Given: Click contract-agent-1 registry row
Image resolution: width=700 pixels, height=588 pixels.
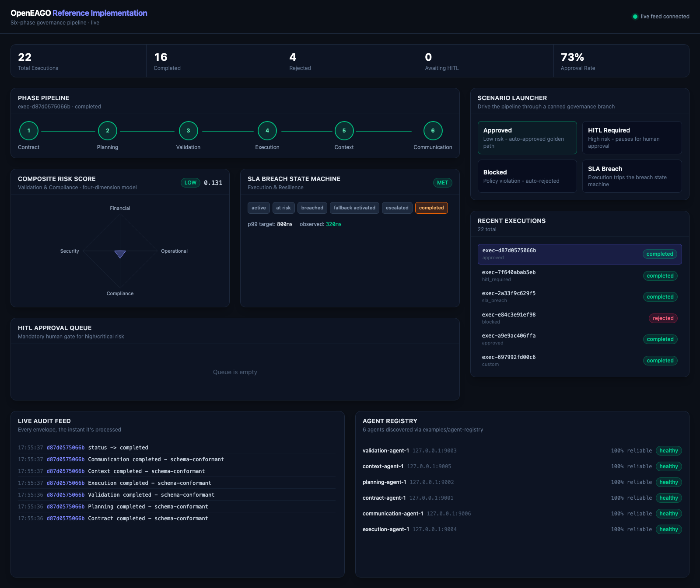Looking at the screenshot, I should pos(522,498).
